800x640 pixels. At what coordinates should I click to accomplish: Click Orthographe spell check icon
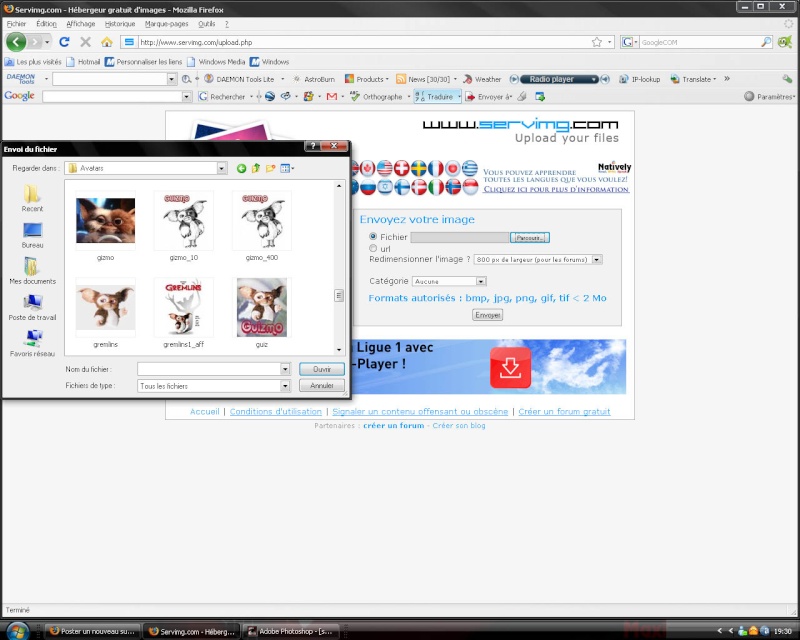[x=377, y=96]
